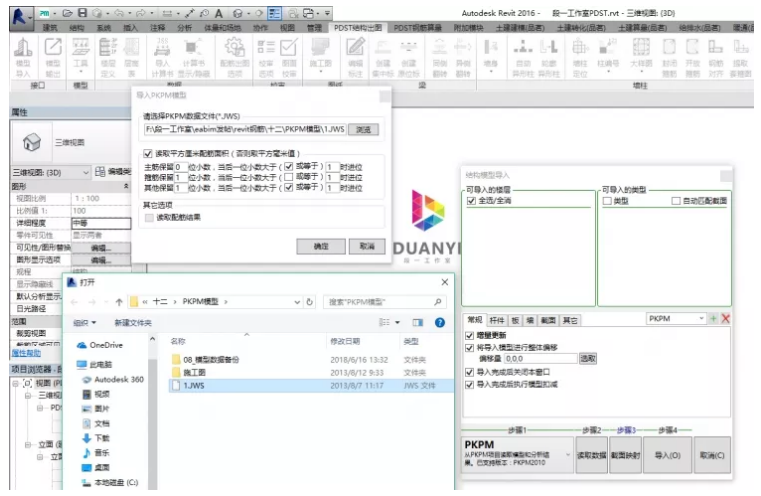Click the Undo arrow in quick access toolbar

pos(119,14)
